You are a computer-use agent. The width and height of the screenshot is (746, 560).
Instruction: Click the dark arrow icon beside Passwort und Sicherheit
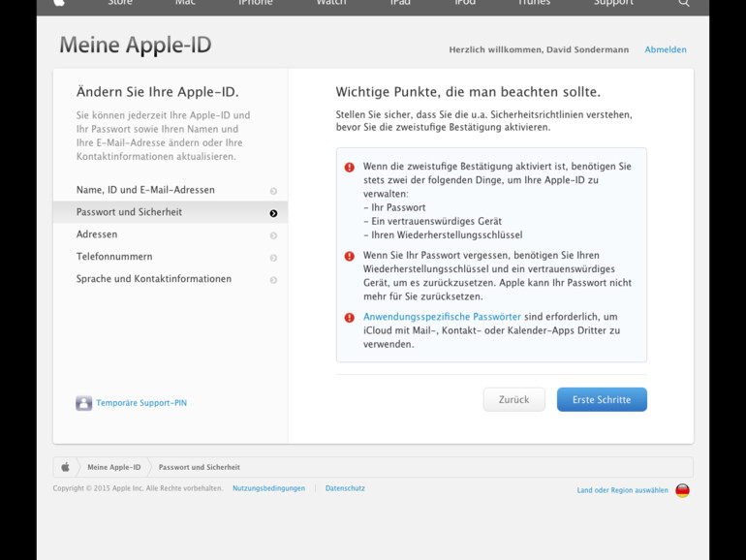pyautogui.click(x=273, y=213)
